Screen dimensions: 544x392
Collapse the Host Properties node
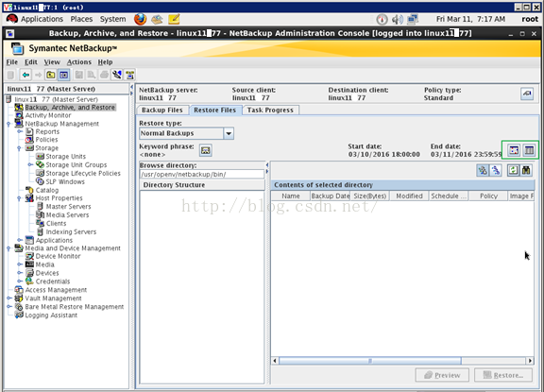pos(20,198)
